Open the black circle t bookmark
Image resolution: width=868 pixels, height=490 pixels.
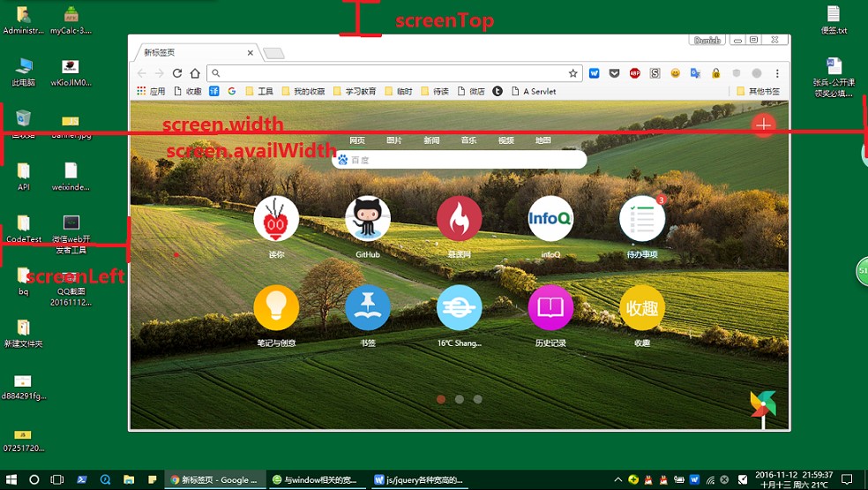(x=498, y=92)
